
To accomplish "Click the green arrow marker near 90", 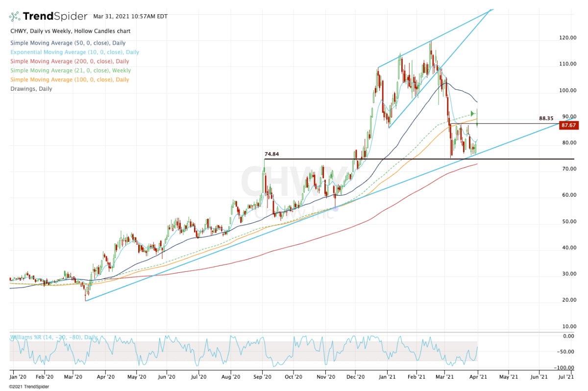I will tap(473, 113).
